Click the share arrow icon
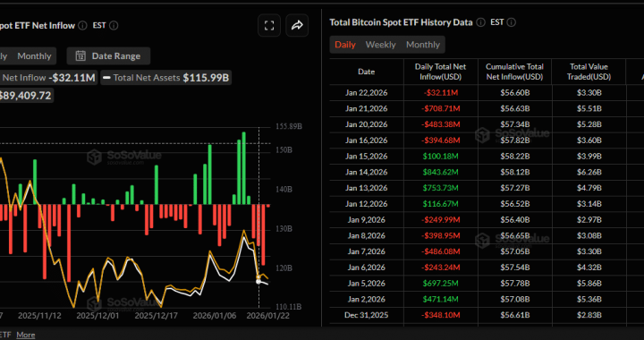This screenshot has width=644, height=340. [x=297, y=25]
